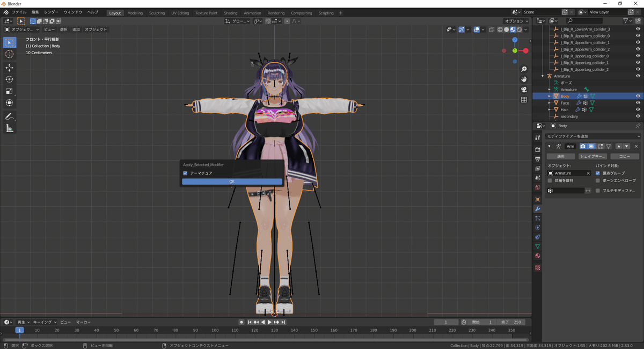Select the Rotate tool in the toolbar
The image size is (644, 349).
(9, 79)
